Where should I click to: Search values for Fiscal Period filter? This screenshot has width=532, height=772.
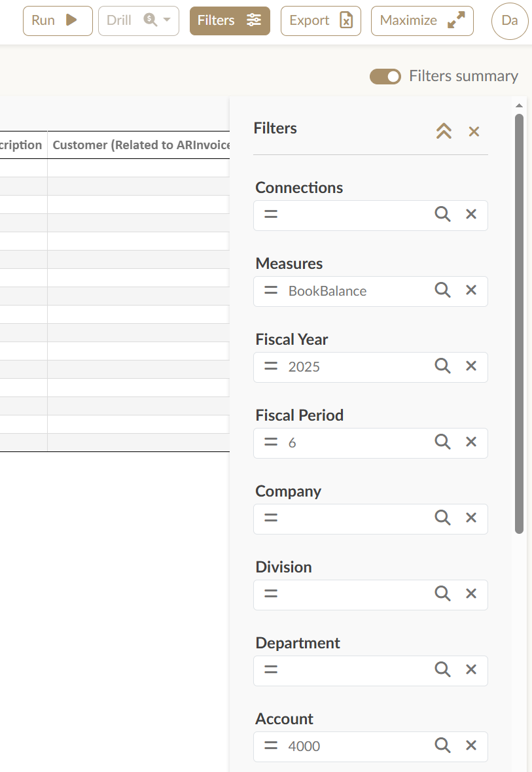coord(442,442)
